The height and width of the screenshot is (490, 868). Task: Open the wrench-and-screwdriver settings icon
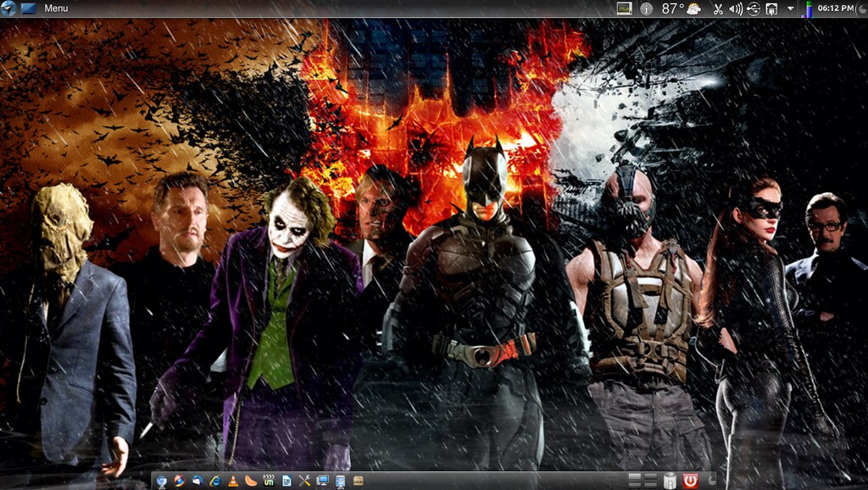(305, 481)
